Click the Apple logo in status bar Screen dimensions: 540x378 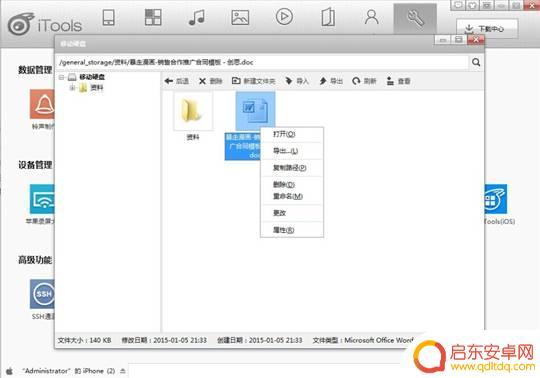[10, 371]
